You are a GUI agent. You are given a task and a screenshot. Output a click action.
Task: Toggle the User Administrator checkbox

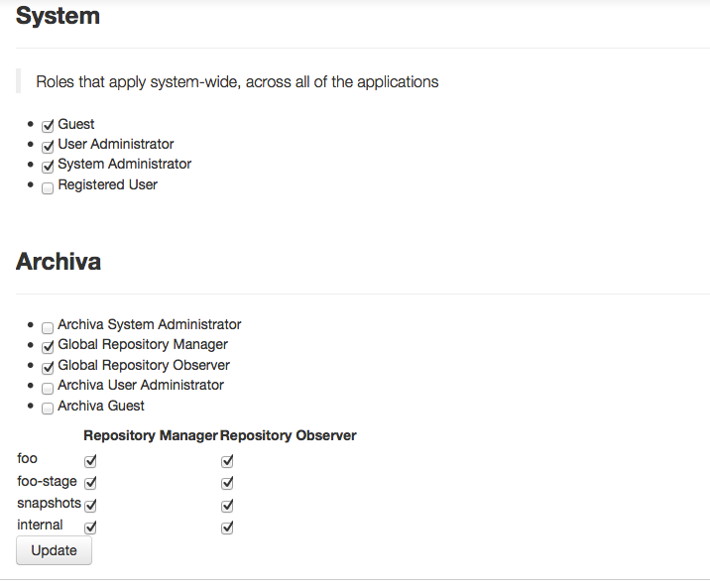(x=48, y=146)
